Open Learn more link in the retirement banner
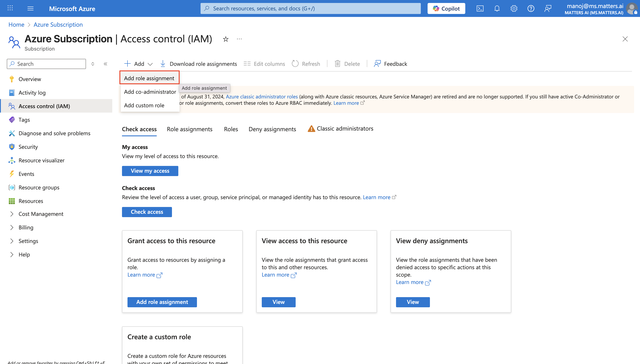 pyautogui.click(x=349, y=103)
